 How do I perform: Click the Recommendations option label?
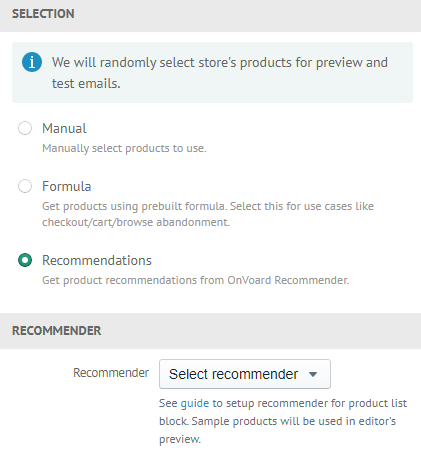coord(97,260)
